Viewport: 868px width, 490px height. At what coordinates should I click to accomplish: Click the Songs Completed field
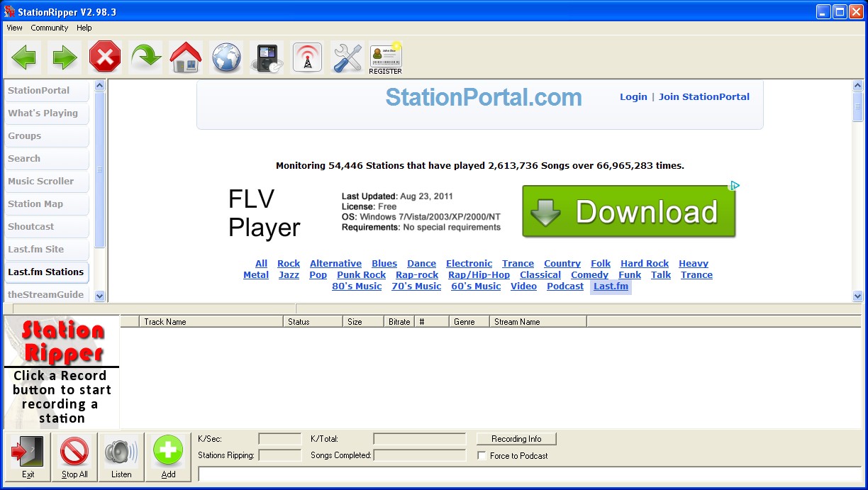pos(420,455)
